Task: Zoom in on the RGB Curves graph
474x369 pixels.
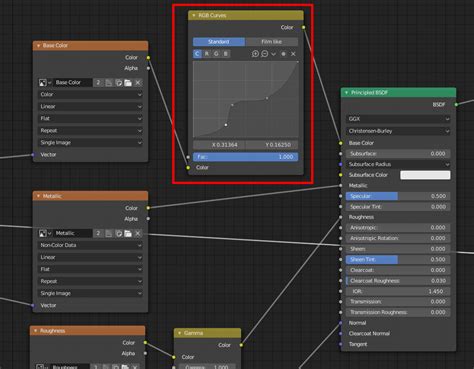Action: 255,54
